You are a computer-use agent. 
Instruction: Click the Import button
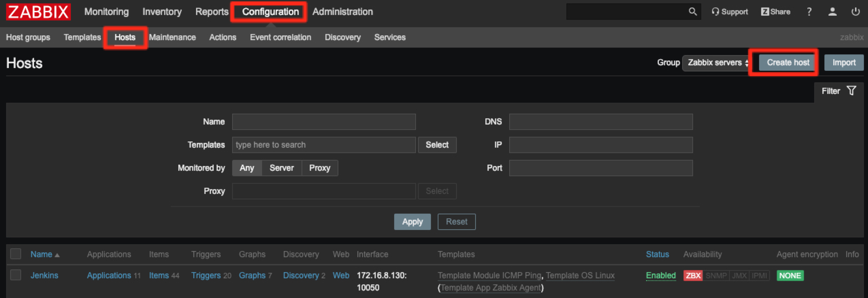point(844,63)
